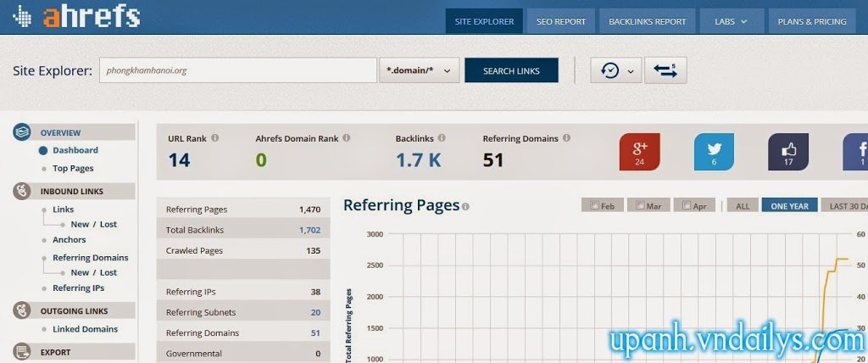Open the *.domain/* mode dropdown
The image size is (868, 363).
pos(419,70)
